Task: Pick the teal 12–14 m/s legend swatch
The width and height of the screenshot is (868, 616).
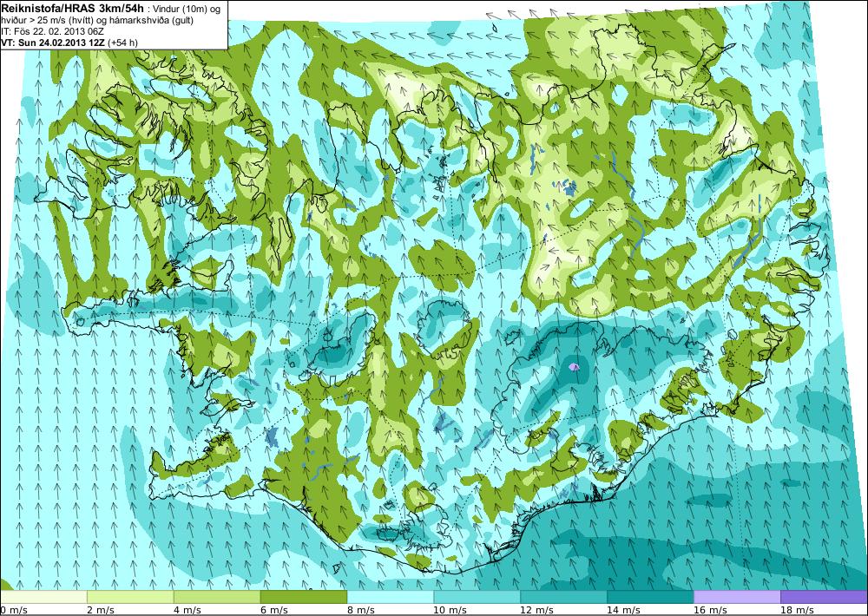Action: (x=563, y=597)
